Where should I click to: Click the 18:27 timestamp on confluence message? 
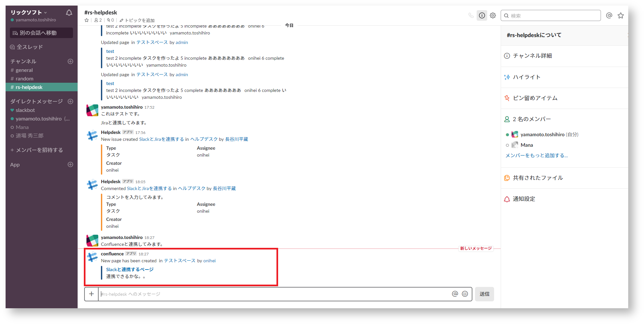coord(144,254)
